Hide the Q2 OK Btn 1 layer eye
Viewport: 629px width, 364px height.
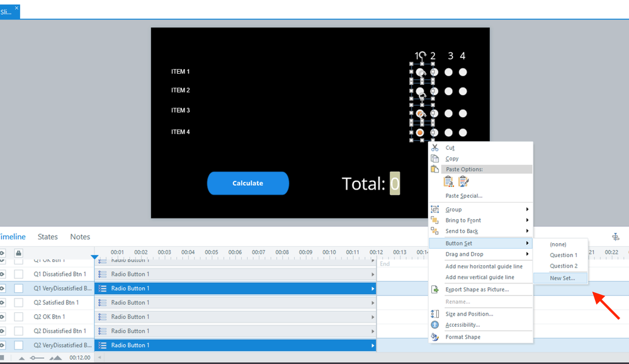coord(2,317)
